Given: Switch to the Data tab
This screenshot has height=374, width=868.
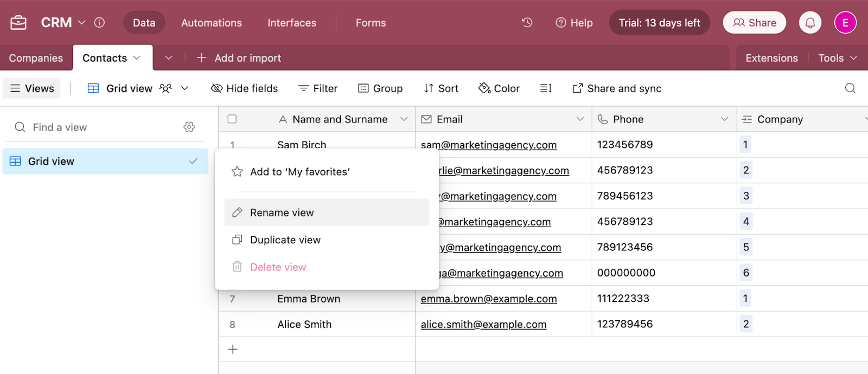Looking at the screenshot, I should point(144,23).
